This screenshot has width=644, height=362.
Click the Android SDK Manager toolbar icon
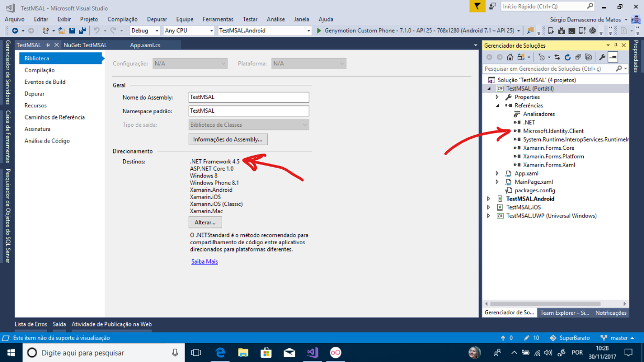pos(562,30)
